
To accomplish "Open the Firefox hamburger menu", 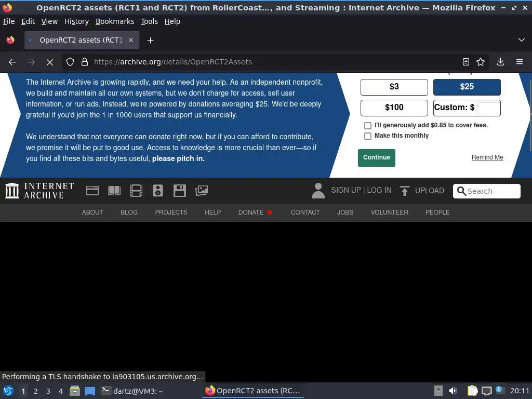I will [x=520, y=62].
